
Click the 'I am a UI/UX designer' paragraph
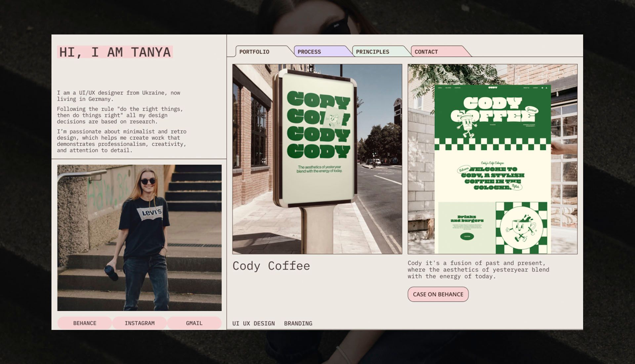point(118,96)
